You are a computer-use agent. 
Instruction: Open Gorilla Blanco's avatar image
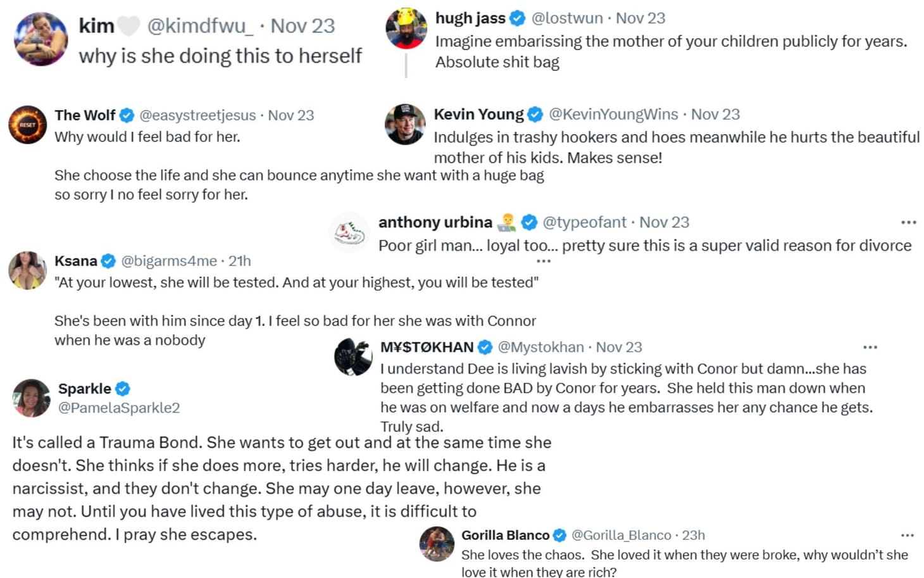click(437, 544)
